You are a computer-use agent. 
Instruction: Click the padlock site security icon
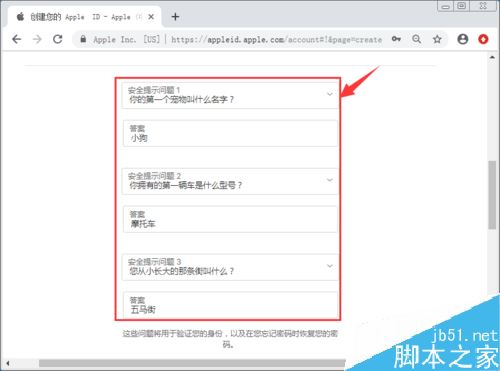83,39
